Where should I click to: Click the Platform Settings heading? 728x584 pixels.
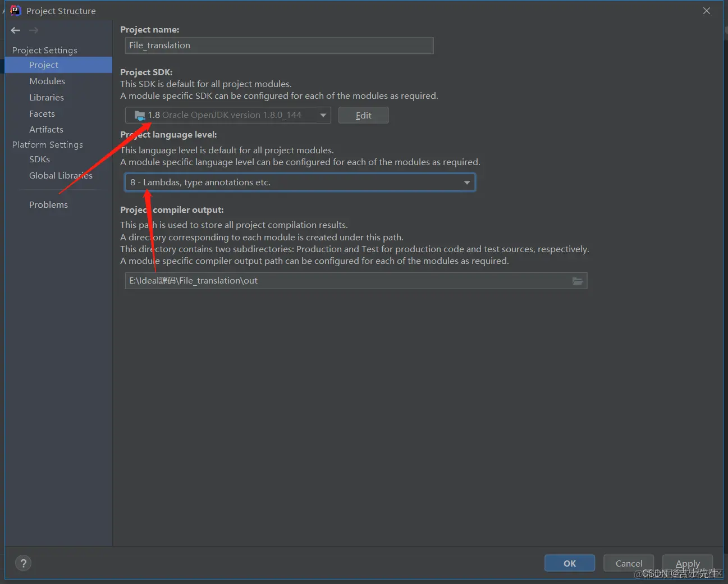pos(48,145)
